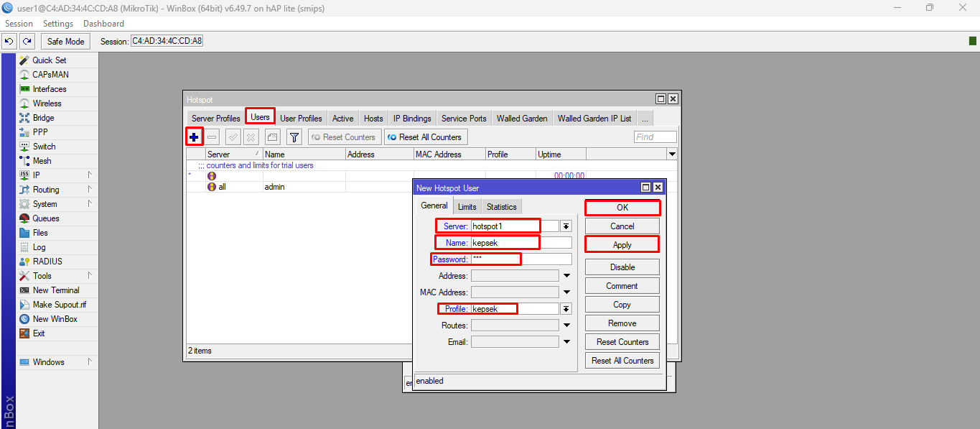980x429 pixels.
Task: Switch to Walled Garden IP List tab
Action: [594, 119]
